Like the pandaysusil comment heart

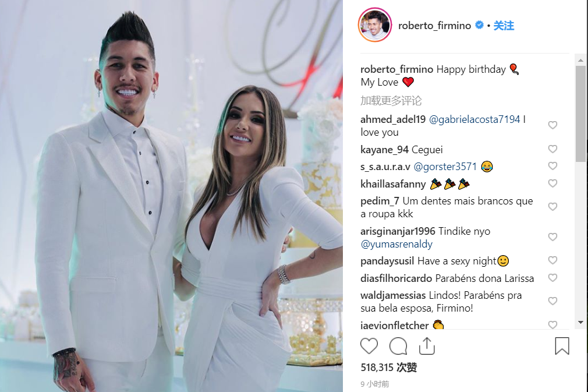pyautogui.click(x=552, y=260)
